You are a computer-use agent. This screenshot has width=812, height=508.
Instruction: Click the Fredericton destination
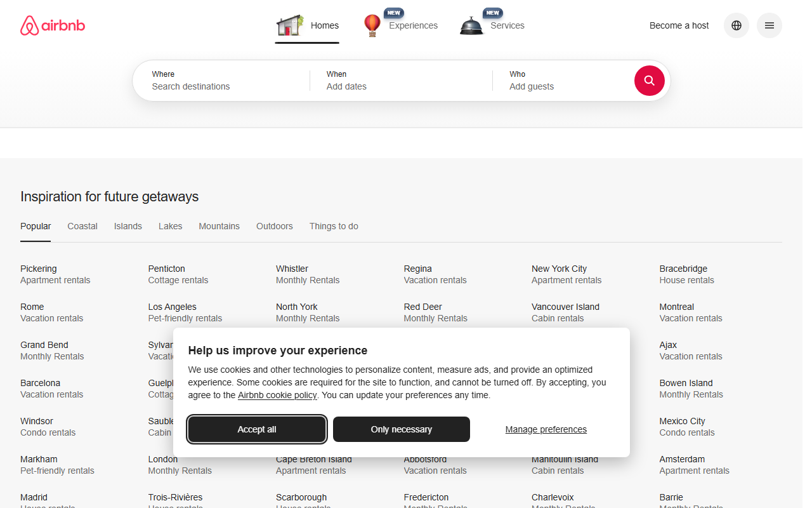[x=426, y=497]
